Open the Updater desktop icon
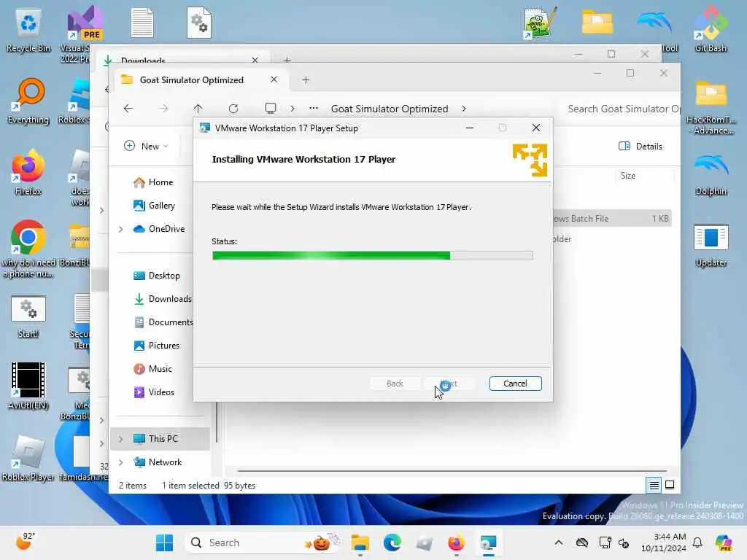The width and height of the screenshot is (747, 560). coord(711,245)
